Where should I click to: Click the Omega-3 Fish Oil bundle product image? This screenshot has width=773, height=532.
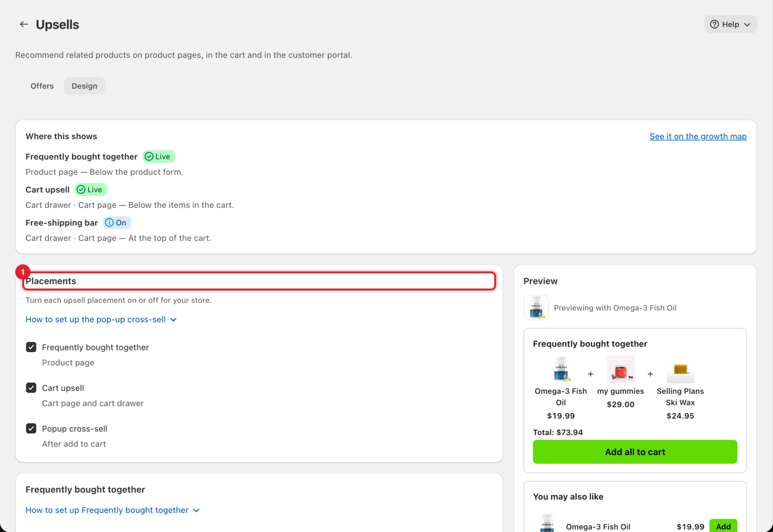pyautogui.click(x=561, y=369)
